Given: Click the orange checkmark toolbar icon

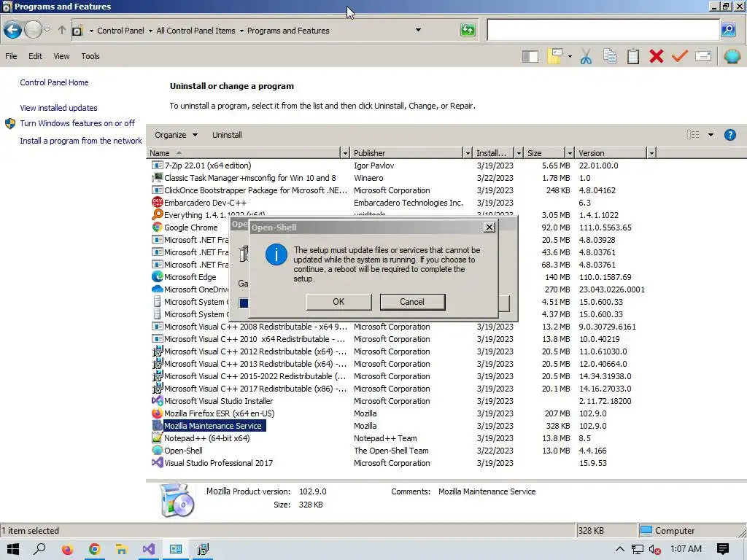Looking at the screenshot, I should coord(680,57).
